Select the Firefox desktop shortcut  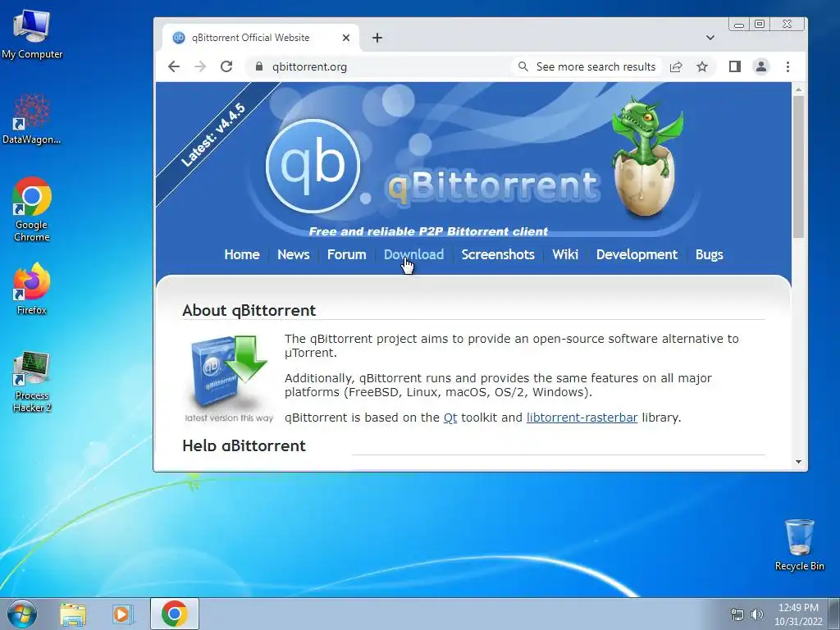point(32,289)
